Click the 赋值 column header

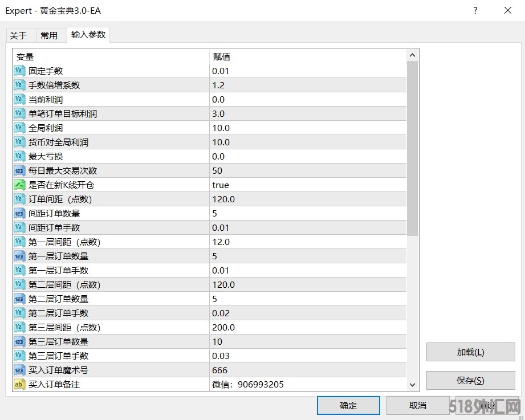(x=308, y=57)
